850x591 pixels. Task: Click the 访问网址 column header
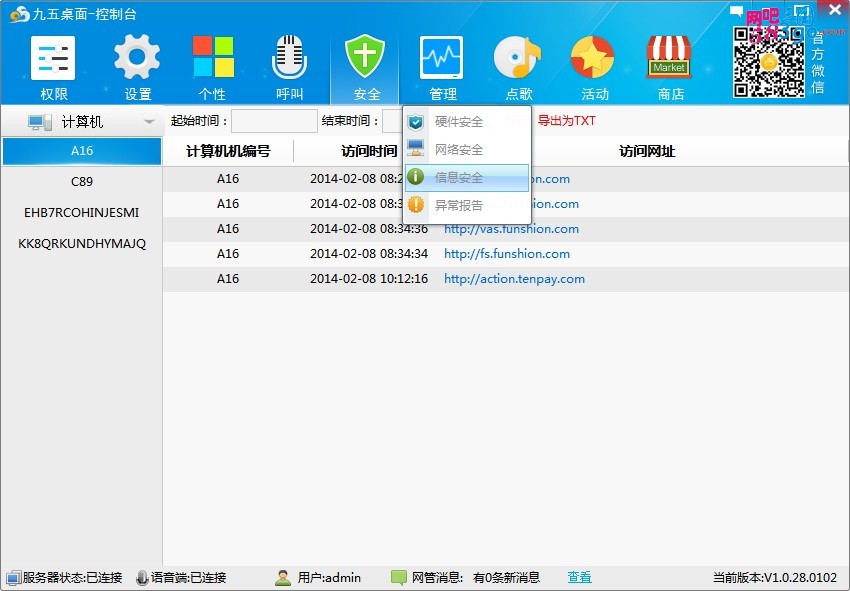coord(647,151)
